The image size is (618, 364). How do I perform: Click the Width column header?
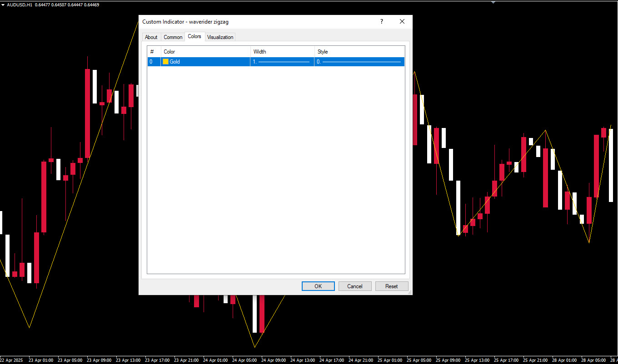pyautogui.click(x=283, y=52)
